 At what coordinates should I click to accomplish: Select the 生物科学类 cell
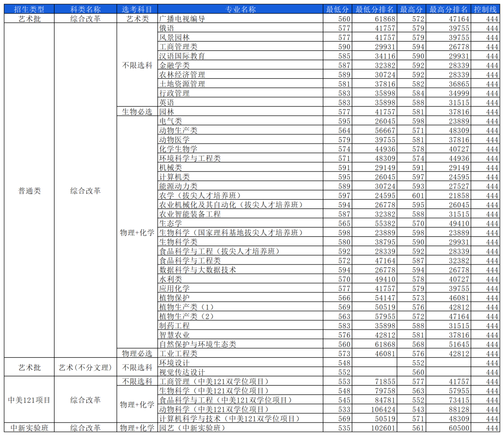pyautogui.click(x=240, y=242)
